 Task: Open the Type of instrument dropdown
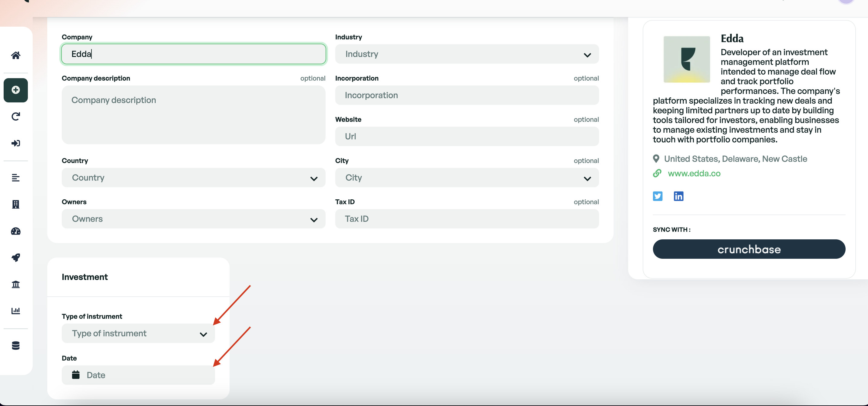coord(138,333)
